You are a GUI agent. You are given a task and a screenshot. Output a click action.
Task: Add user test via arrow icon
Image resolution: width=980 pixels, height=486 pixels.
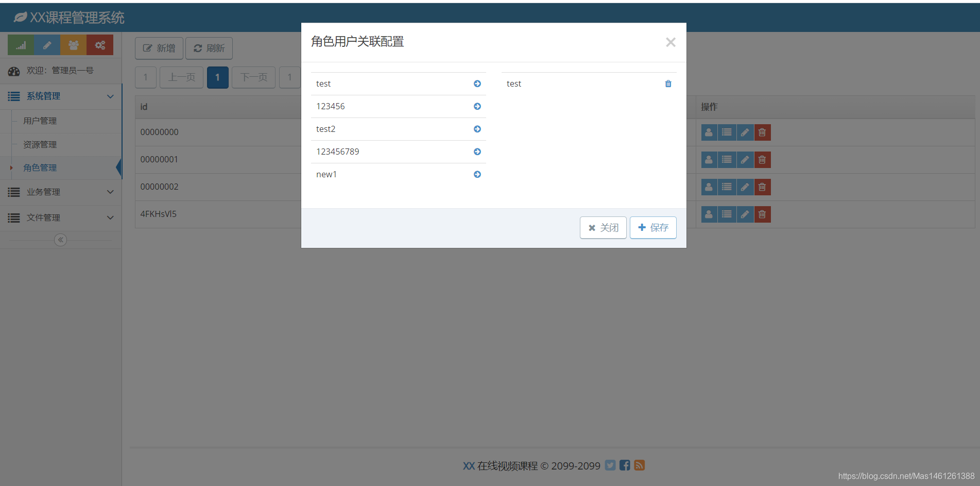(477, 83)
